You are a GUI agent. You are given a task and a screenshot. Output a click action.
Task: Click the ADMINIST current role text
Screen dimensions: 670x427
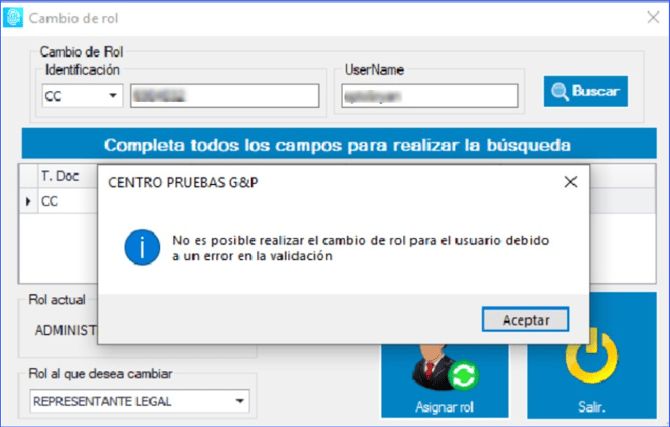66,330
